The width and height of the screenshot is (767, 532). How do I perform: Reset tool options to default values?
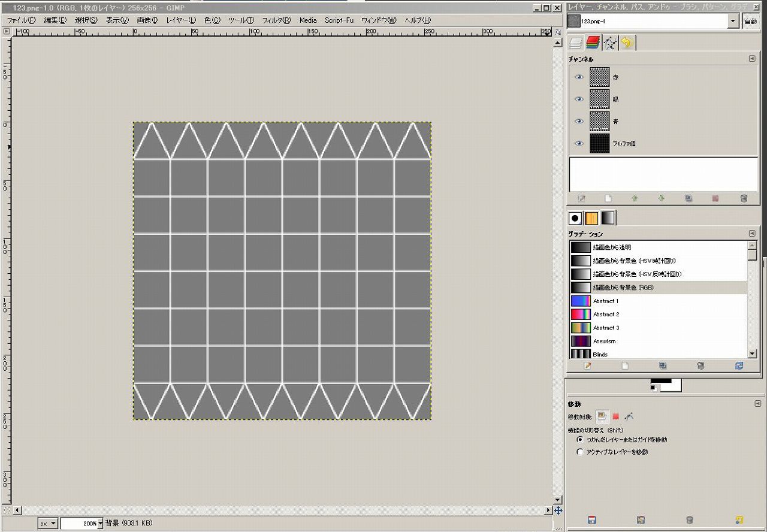click(x=739, y=520)
